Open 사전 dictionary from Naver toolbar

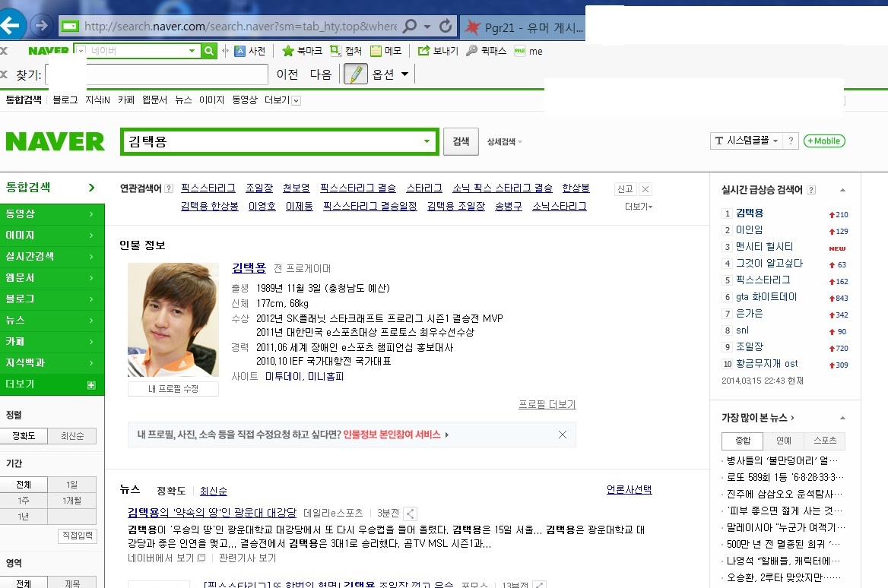(x=249, y=51)
